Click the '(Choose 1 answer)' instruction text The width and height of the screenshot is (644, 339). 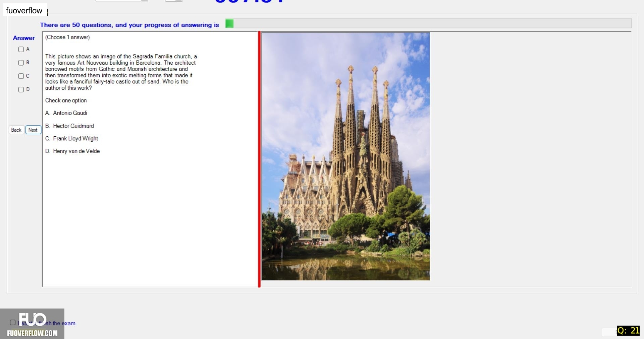coord(67,37)
